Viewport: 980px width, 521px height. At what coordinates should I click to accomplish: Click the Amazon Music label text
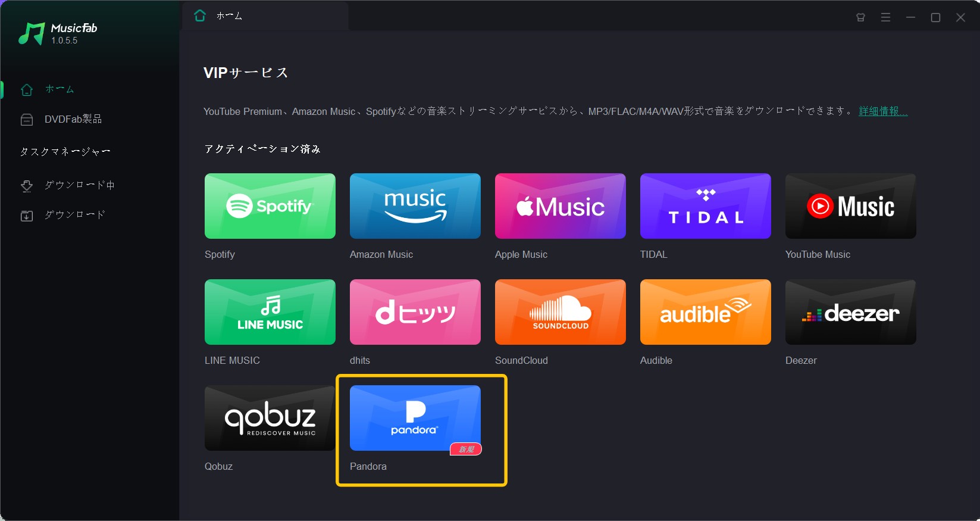pos(381,254)
